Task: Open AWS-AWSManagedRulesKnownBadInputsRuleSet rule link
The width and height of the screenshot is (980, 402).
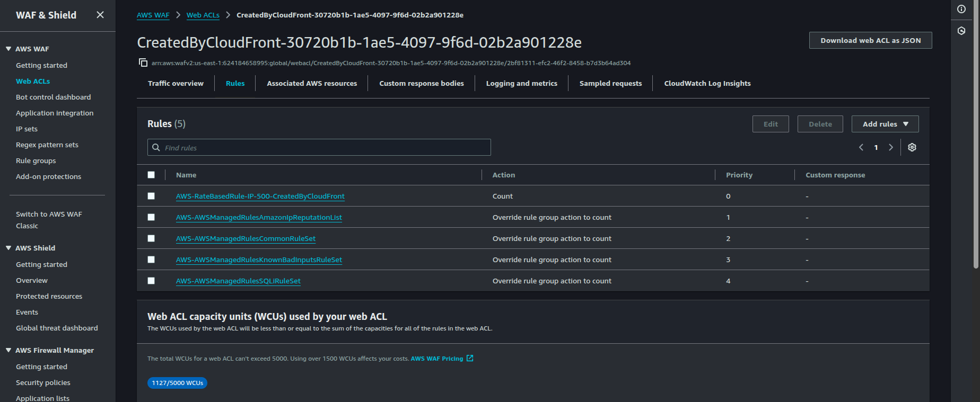Action: tap(259, 260)
